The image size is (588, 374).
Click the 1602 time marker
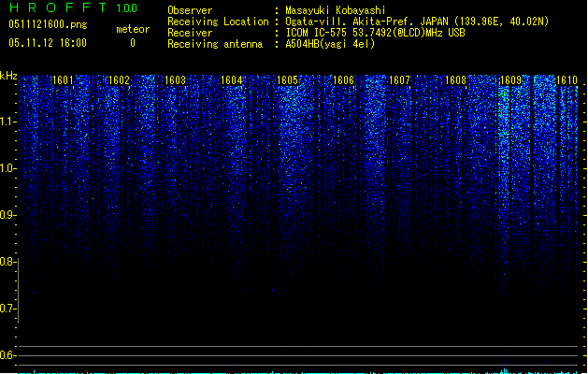pyautogui.click(x=119, y=80)
